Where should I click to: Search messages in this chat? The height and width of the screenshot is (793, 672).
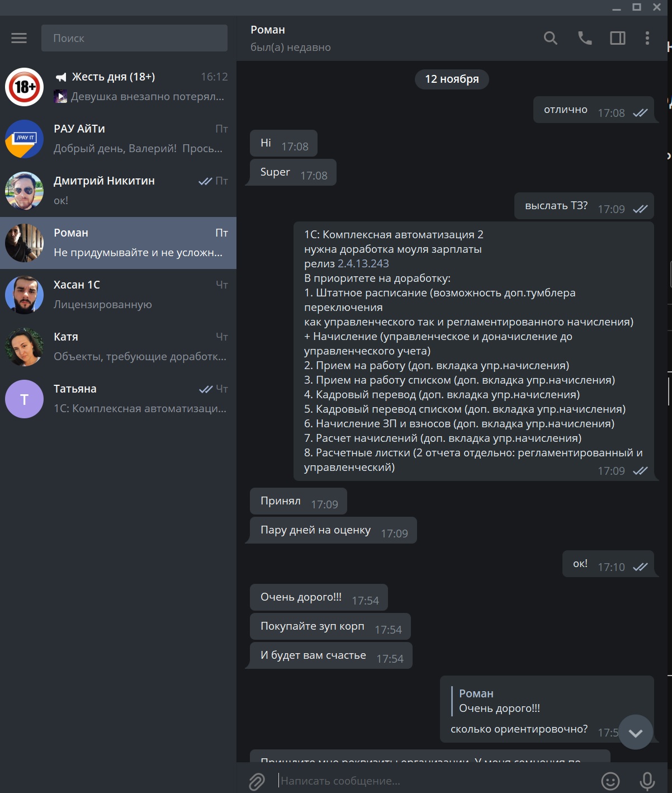551,38
